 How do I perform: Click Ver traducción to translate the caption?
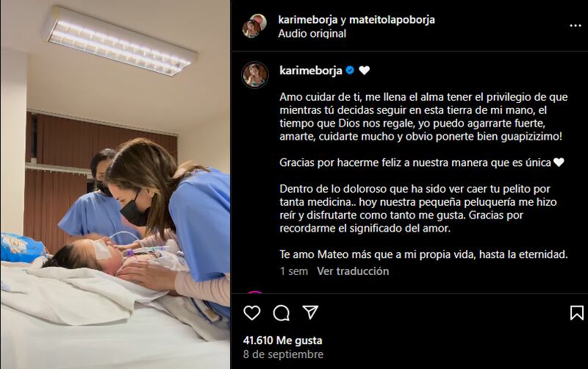click(353, 271)
